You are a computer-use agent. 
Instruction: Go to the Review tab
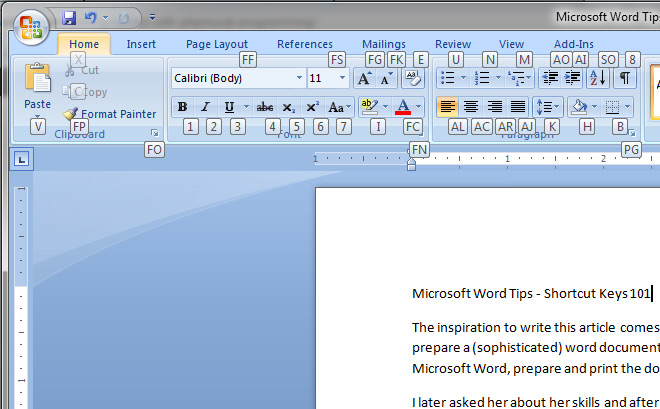[x=453, y=44]
